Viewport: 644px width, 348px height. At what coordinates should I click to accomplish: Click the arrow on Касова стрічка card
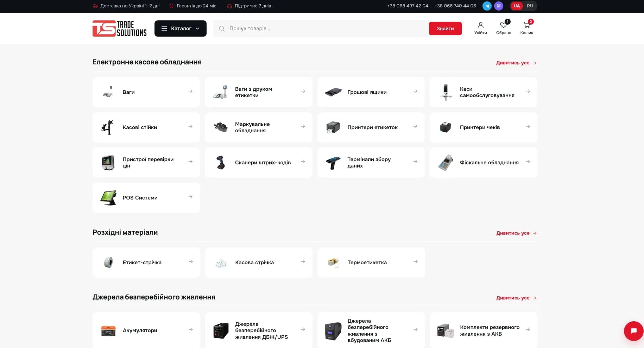tap(303, 261)
